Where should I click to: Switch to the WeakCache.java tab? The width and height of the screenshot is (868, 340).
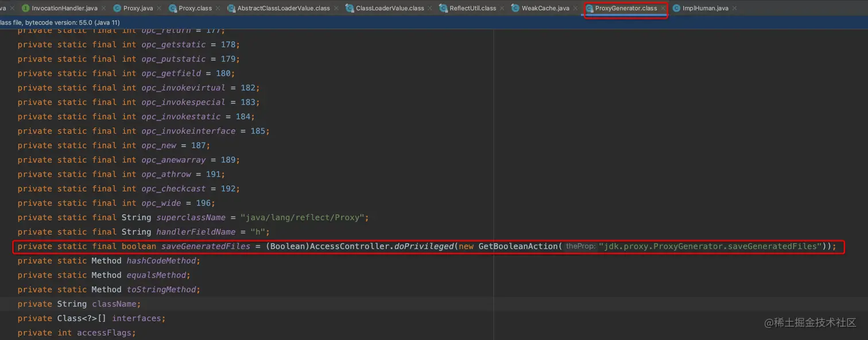pos(545,9)
